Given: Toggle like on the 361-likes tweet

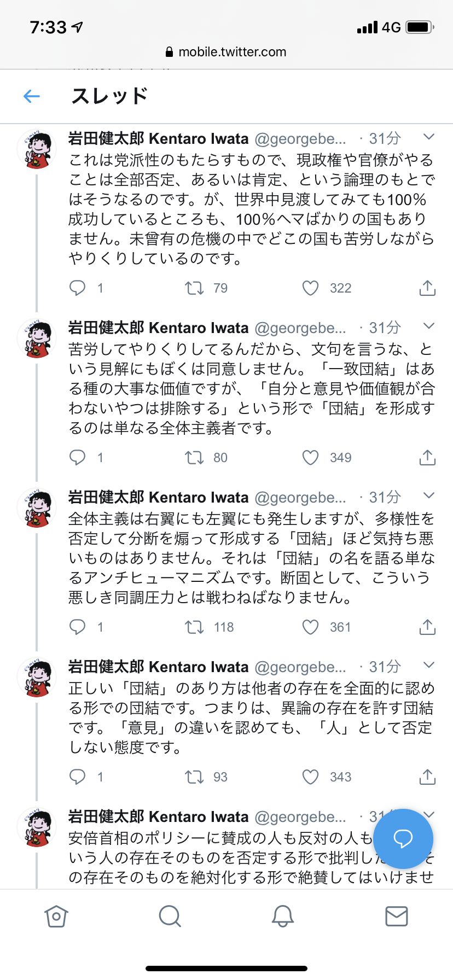Looking at the screenshot, I should 311,627.
